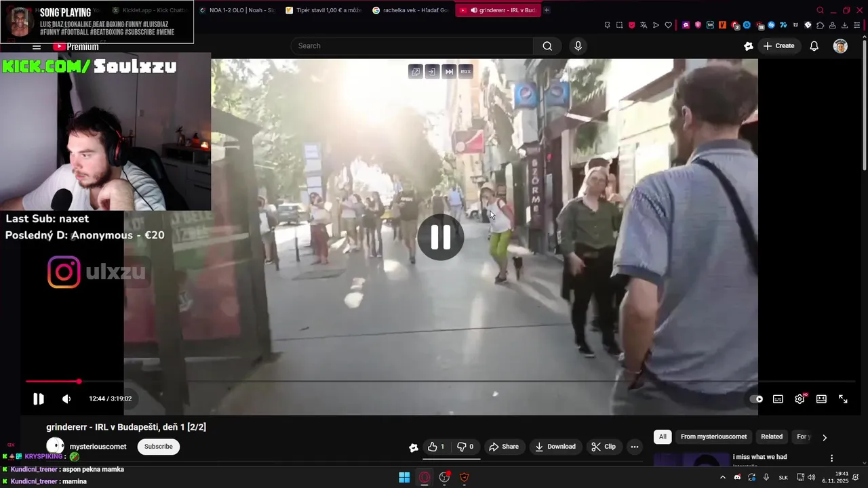Screen dimensions: 868x488
Task: Open the translate icon in browser toolbar
Action: pyautogui.click(x=644, y=25)
